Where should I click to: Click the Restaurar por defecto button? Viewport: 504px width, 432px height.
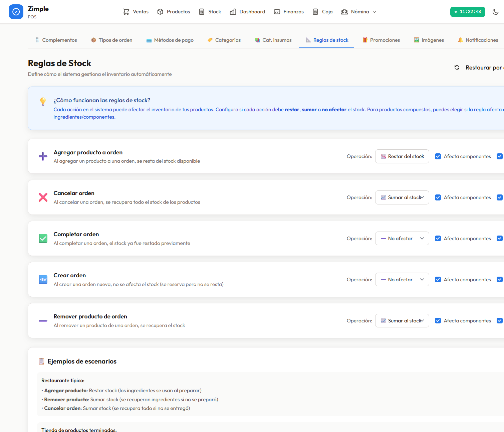coord(479,67)
